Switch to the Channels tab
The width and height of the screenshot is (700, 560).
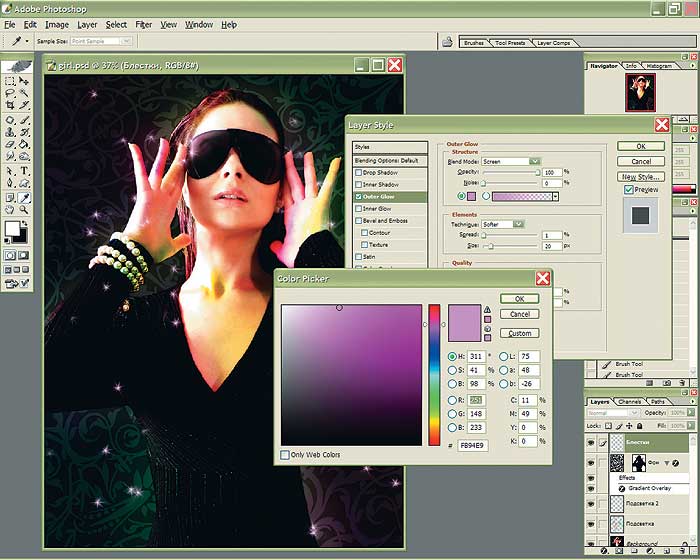click(x=629, y=402)
